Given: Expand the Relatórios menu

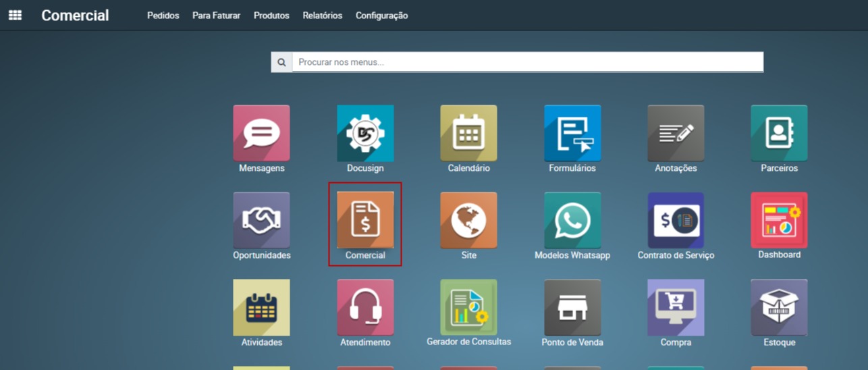Looking at the screenshot, I should tap(322, 16).
